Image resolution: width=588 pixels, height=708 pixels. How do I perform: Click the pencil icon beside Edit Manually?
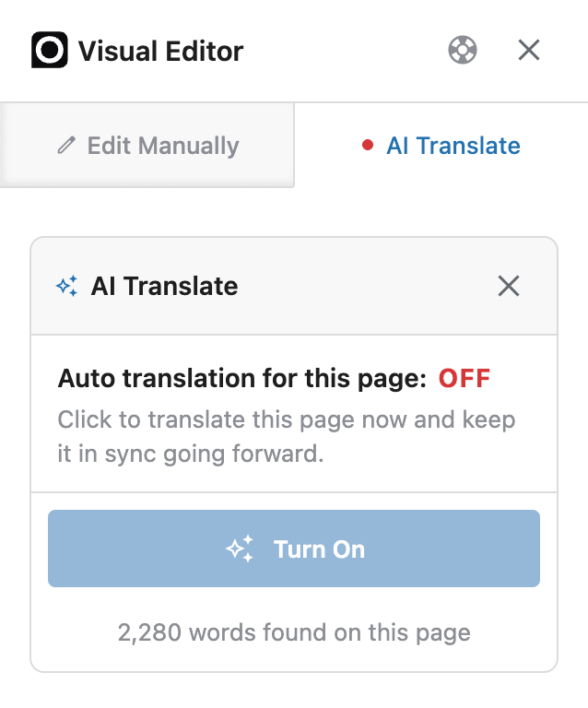66,146
